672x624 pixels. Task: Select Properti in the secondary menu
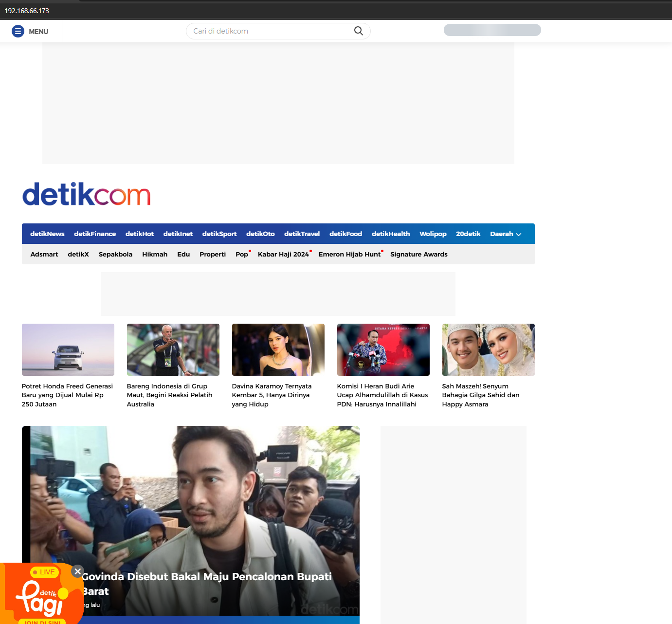213,255
